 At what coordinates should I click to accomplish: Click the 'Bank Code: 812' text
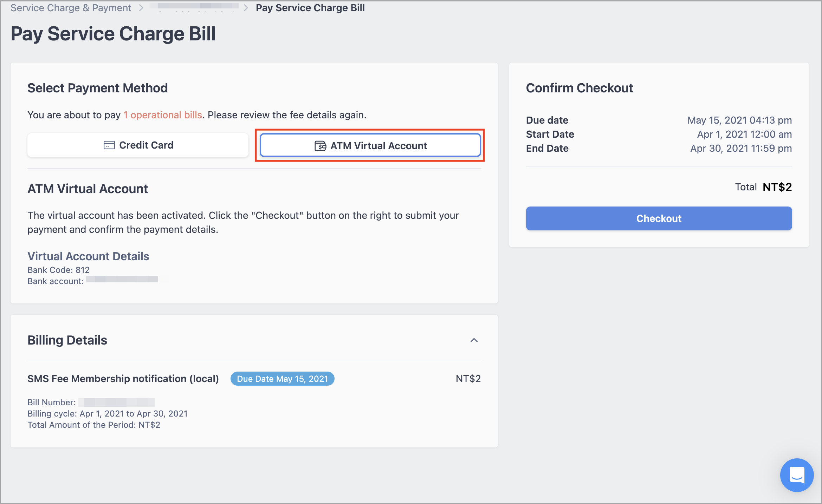pos(58,270)
